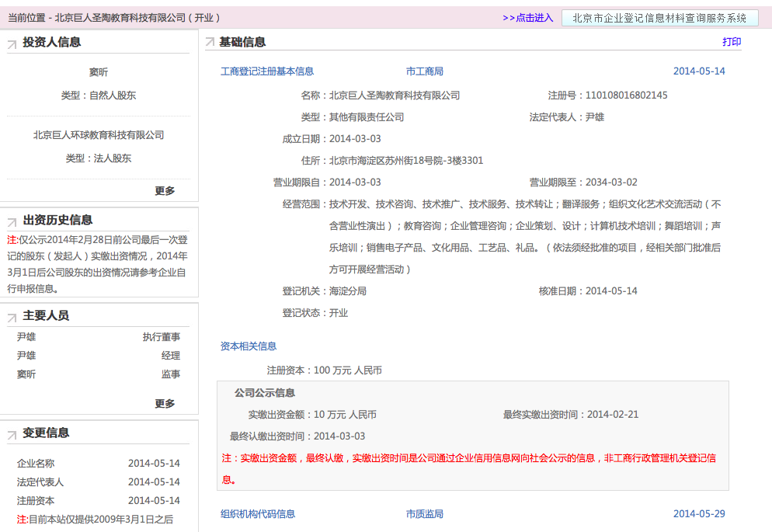Click the arrow icon beside 变更信息 heading
The height and width of the screenshot is (532, 772).
(12, 436)
